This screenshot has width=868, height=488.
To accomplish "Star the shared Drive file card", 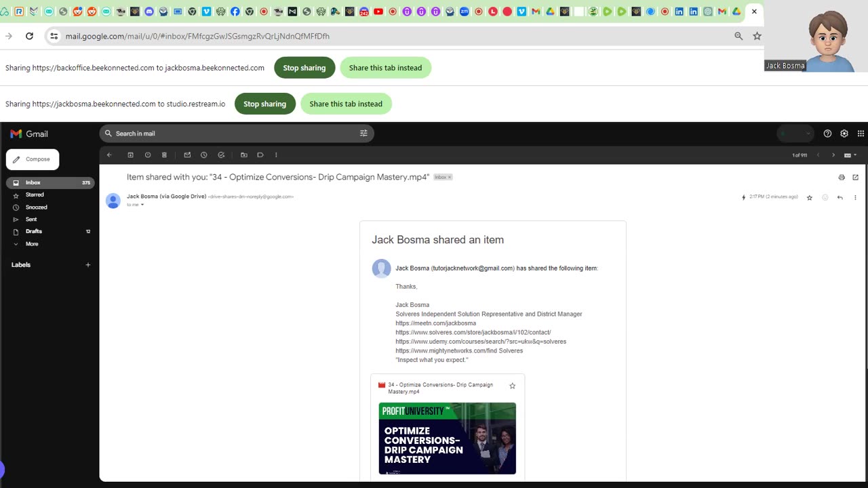I will pos(512,386).
